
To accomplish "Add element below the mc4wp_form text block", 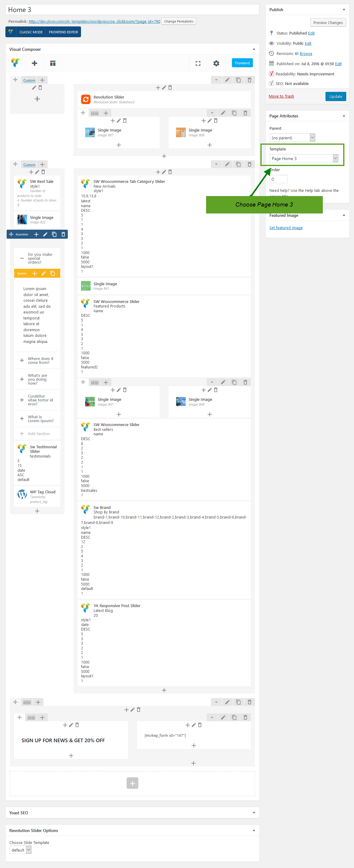I will [194, 745].
